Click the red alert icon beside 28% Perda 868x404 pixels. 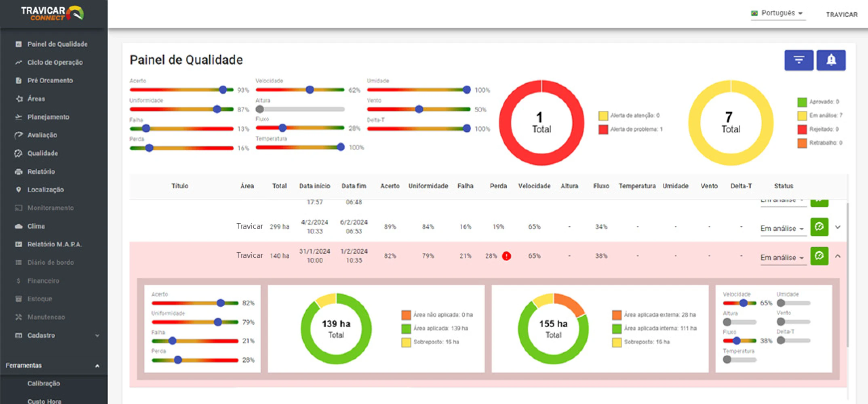506,256
